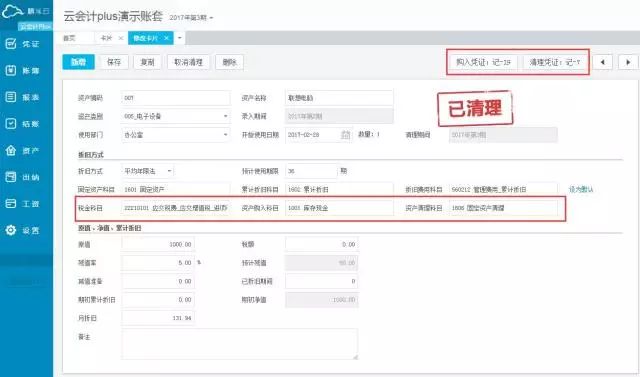Viewport: 640px width, 377px height.
Task: Click the 资产名称 field showing 联想电脑
Action: (339, 98)
